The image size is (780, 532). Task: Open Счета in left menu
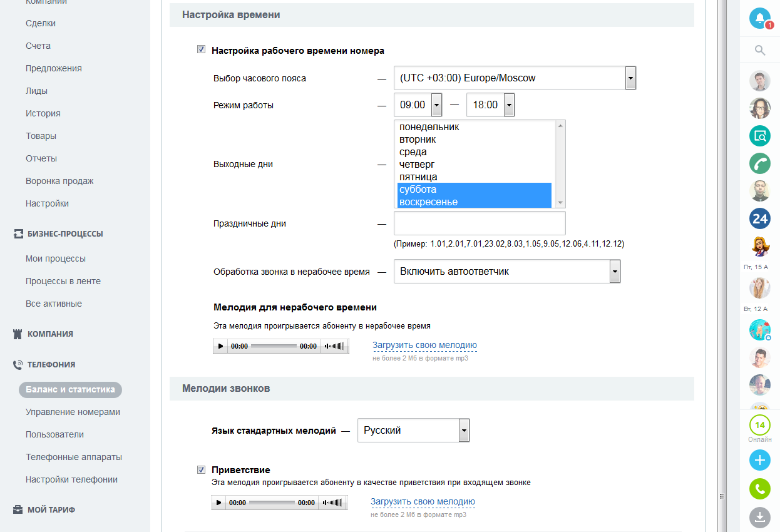pos(38,46)
